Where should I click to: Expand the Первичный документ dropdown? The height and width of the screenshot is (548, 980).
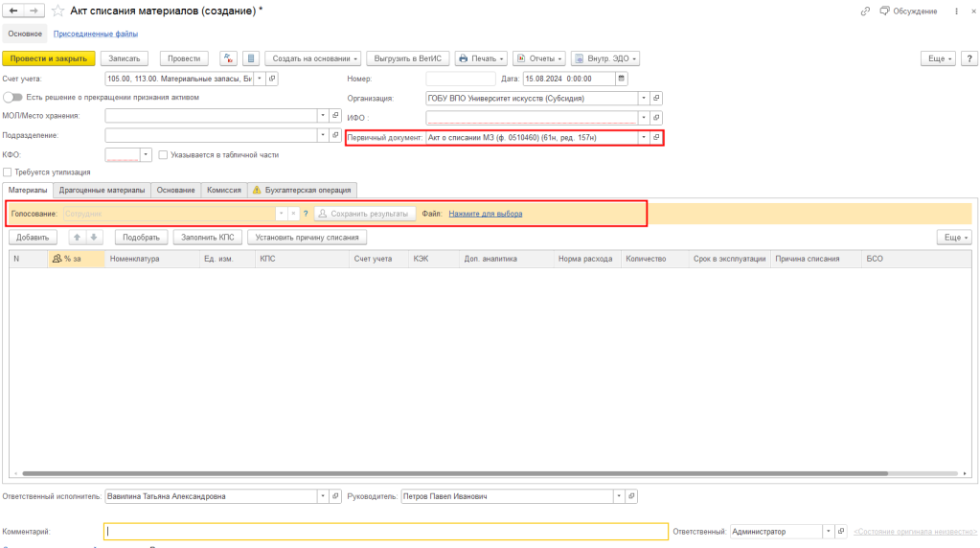643,138
